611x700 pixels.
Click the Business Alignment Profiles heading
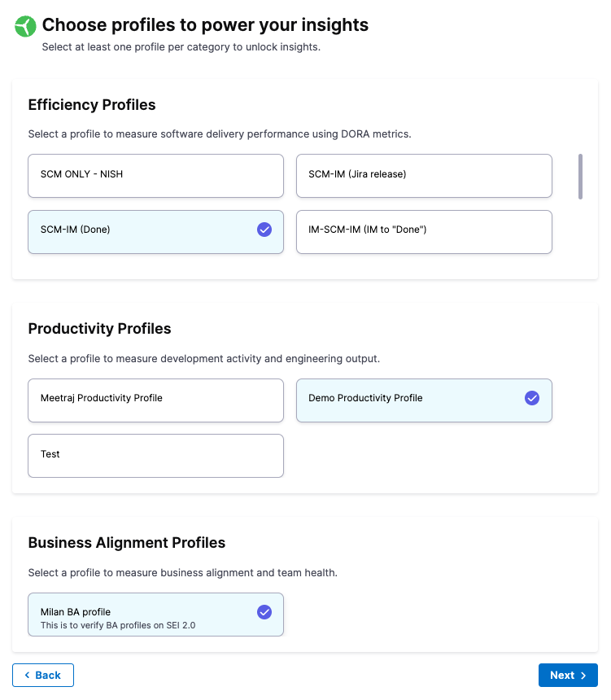click(126, 543)
